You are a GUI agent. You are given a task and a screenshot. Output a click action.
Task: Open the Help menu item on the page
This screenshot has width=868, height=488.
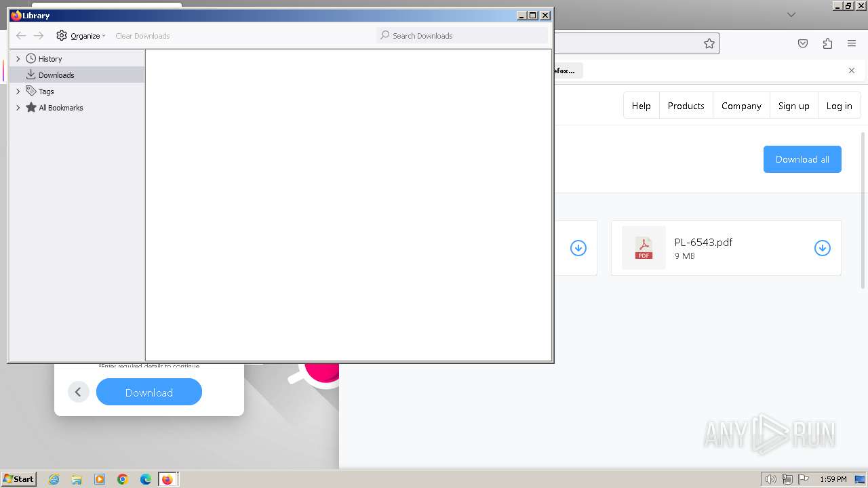pos(642,106)
